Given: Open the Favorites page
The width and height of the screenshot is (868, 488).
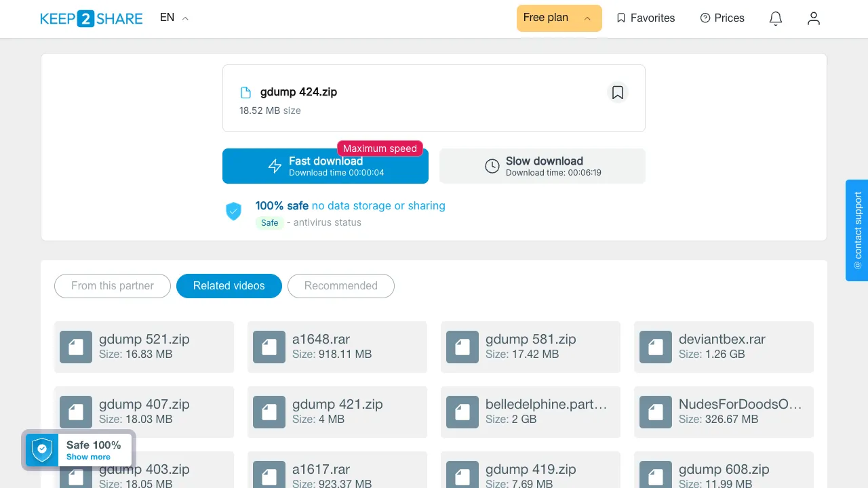Looking at the screenshot, I should (x=646, y=18).
